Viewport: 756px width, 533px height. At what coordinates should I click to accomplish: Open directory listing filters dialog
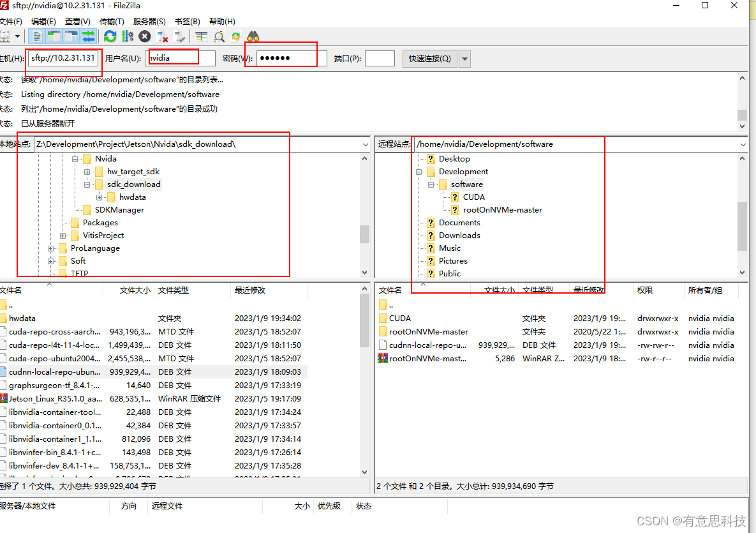click(202, 36)
